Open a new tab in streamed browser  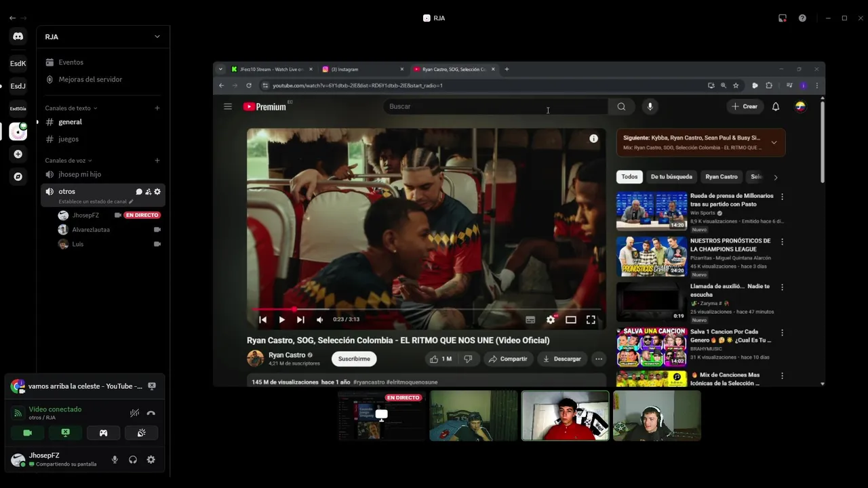tap(507, 69)
